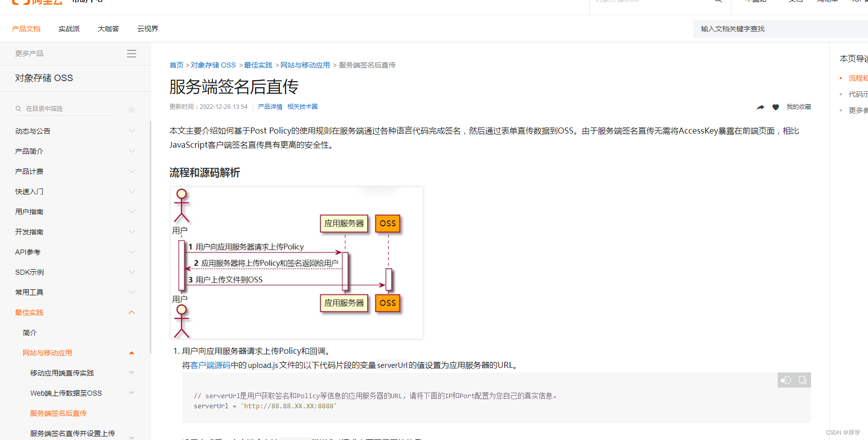Expand 产品计费 section chevron
Image resolution: width=868 pixels, height=440 pixels.
click(132, 171)
